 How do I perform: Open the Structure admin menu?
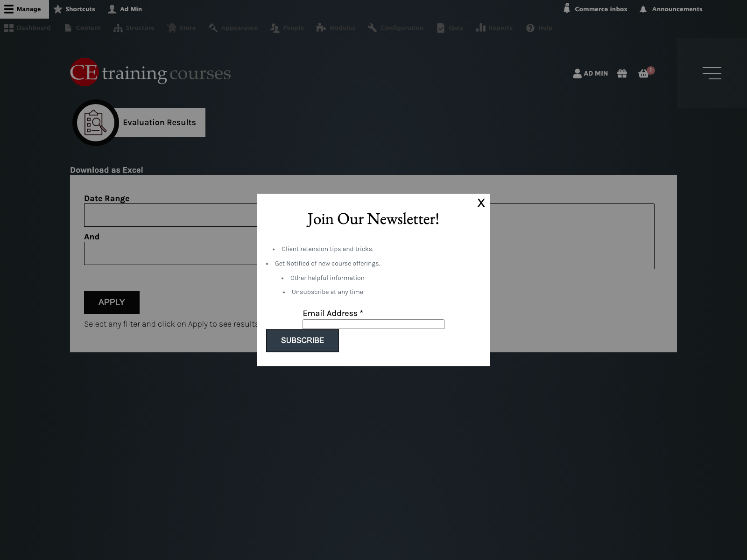point(134,28)
